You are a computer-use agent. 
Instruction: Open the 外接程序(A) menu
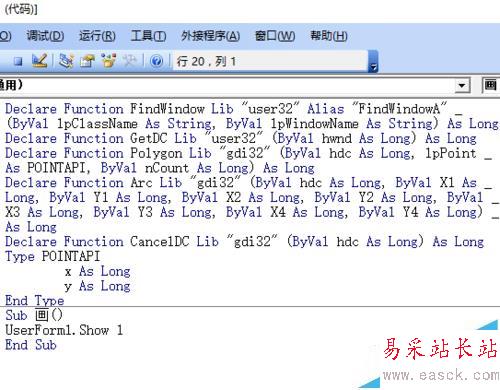pyautogui.click(x=210, y=36)
